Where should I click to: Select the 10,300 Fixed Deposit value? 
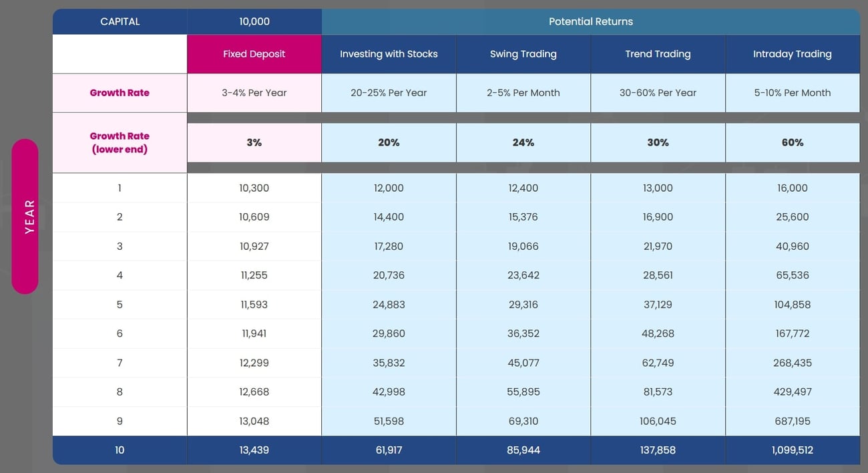(x=254, y=188)
